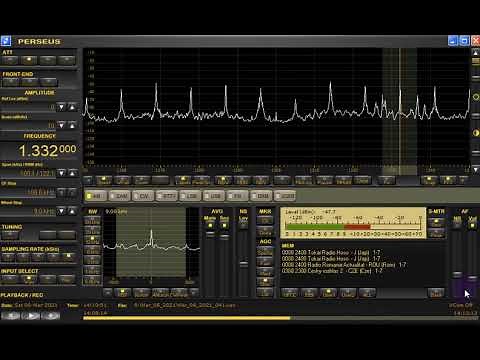The height and width of the screenshot is (360, 480).
Task: Click spectrum scroll-down arrow at right edge
Action: 475,170
